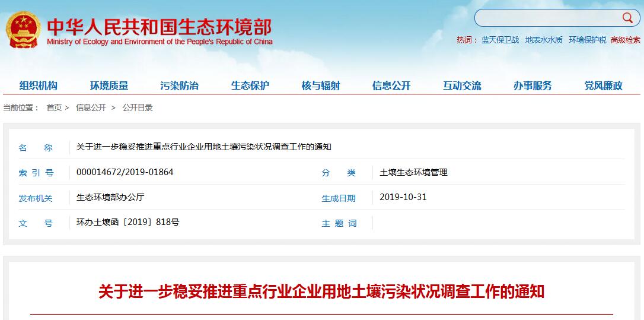
Task: Click the 地表水水质 hot word link
Action: click(x=544, y=40)
